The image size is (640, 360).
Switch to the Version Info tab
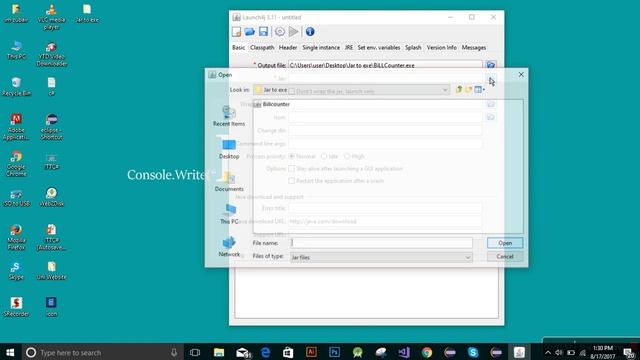coord(442,48)
